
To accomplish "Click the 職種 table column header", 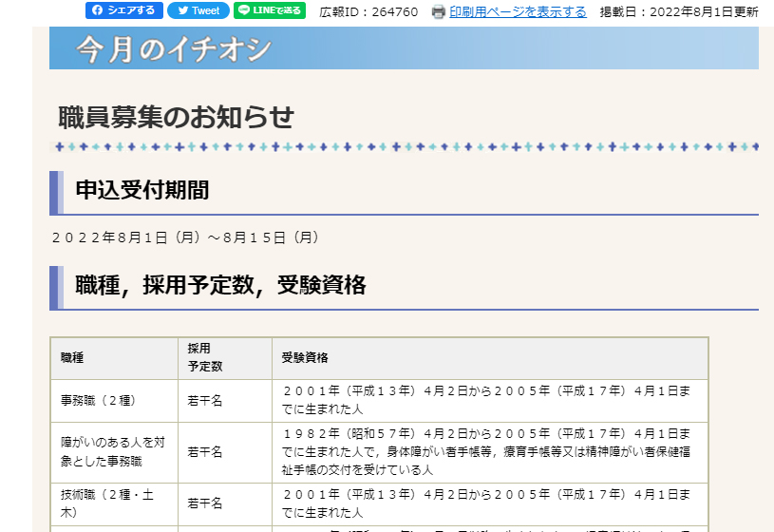I will tap(72, 358).
